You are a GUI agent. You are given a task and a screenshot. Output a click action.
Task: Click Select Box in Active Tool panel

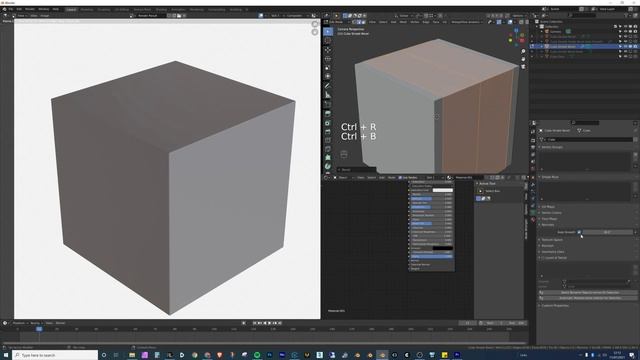click(x=492, y=191)
